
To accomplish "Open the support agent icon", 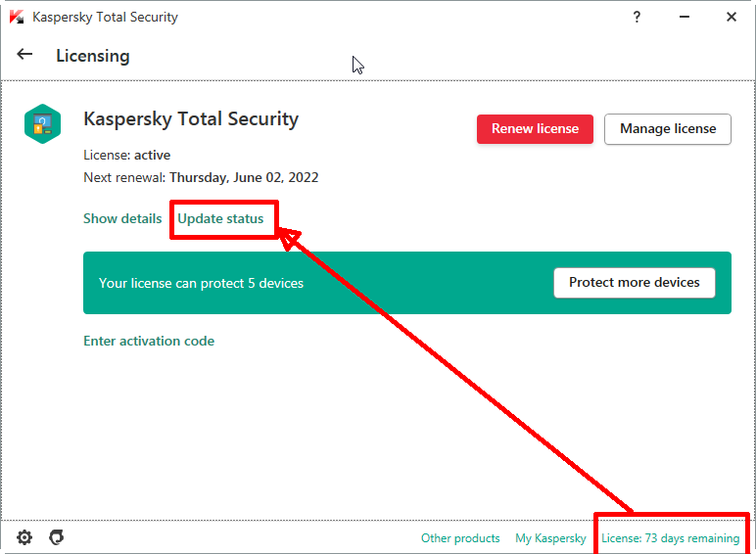I will coord(57,537).
